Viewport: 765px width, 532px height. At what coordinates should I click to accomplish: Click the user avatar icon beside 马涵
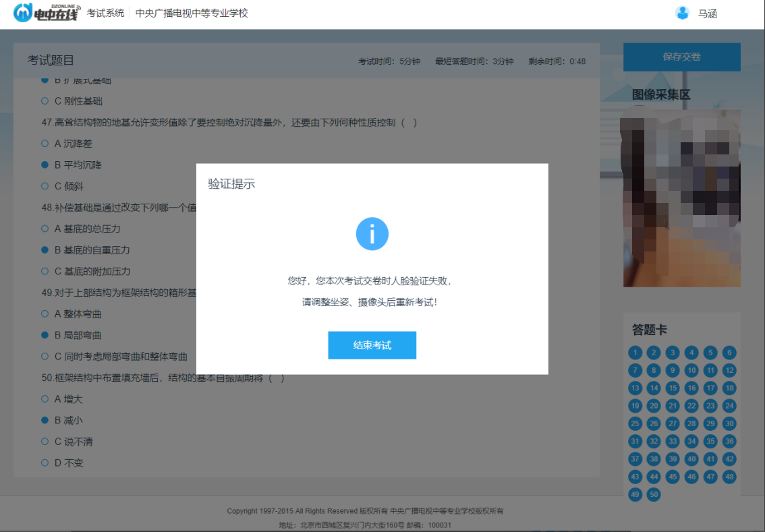click(x=681, y=12)
